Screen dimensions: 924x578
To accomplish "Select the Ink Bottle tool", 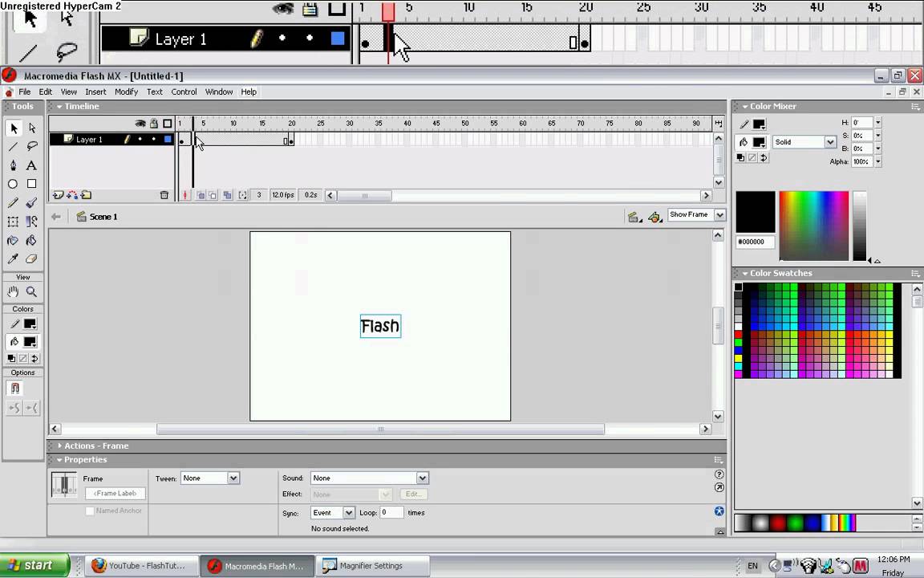I will click(14, 241).
